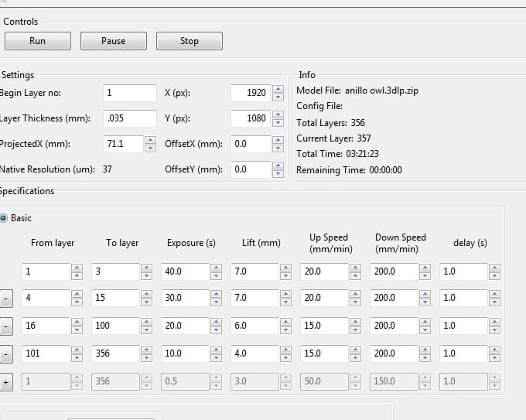
Task: Remove the layer 4 to 15 row
Action: (x=6, y=298)
